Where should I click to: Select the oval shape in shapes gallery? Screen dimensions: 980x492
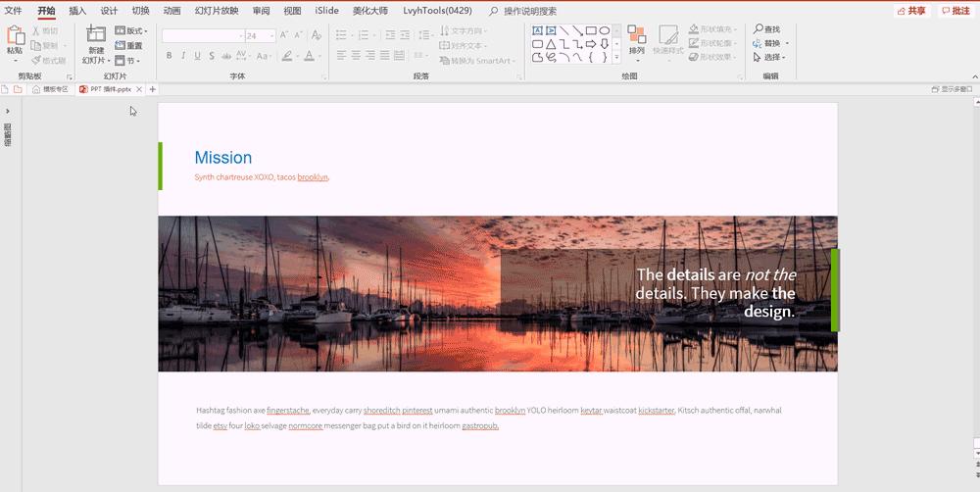click(x=605, y=30)
